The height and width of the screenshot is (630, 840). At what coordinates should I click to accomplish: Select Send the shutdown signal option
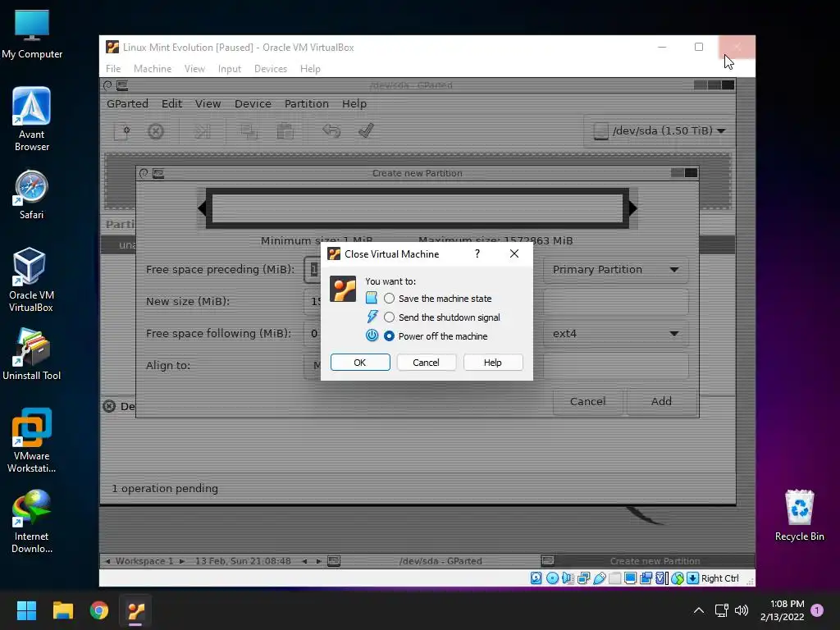[x=389, y=317]
